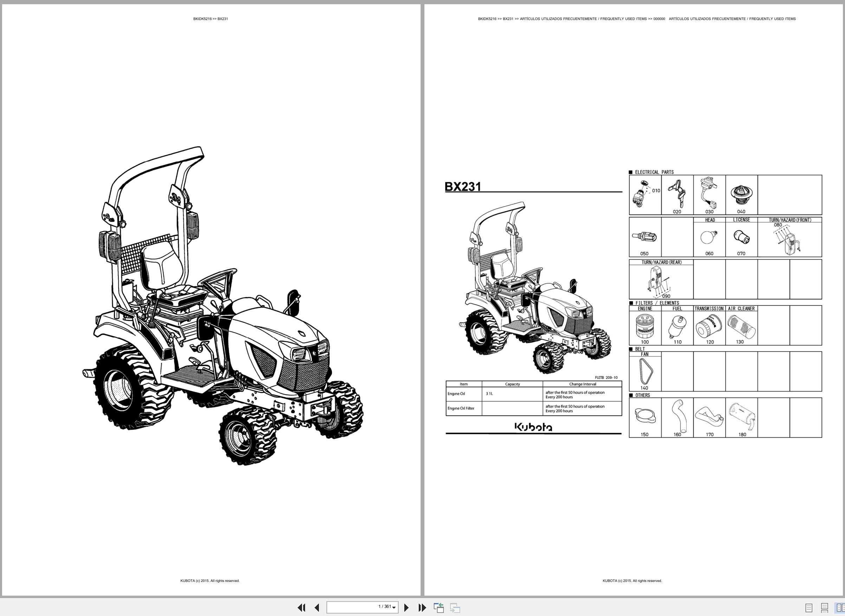
Task: Switch to two-page side-by-side view
Action: [x=840, y=608]
